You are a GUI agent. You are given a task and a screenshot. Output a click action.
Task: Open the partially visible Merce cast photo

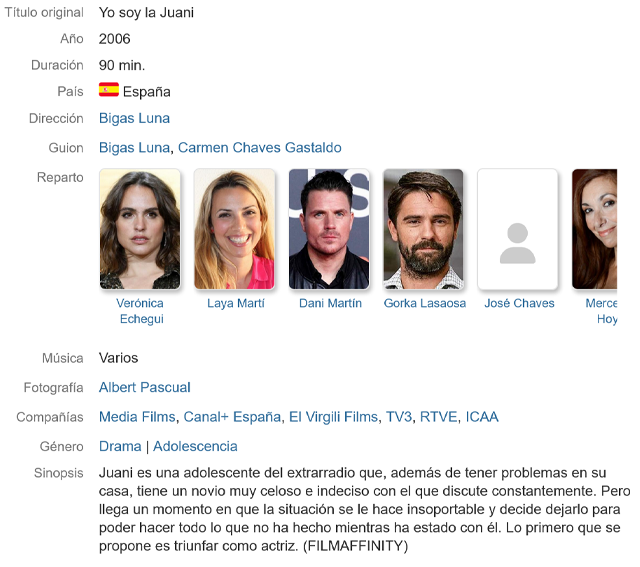tap(595, 229)
